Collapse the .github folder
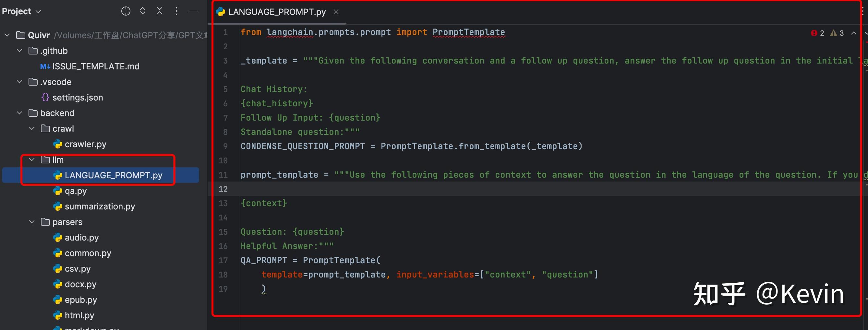 pos(19,51)
